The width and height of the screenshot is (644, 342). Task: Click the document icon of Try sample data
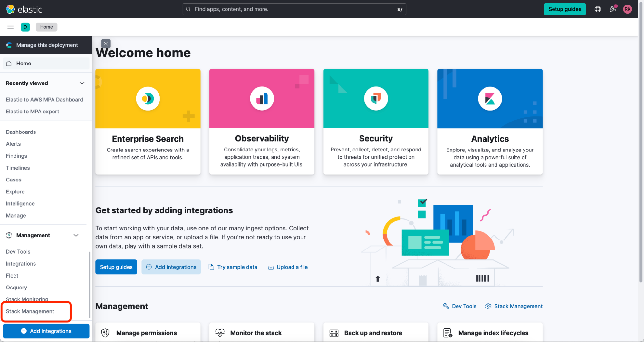(x=211, y=267)
